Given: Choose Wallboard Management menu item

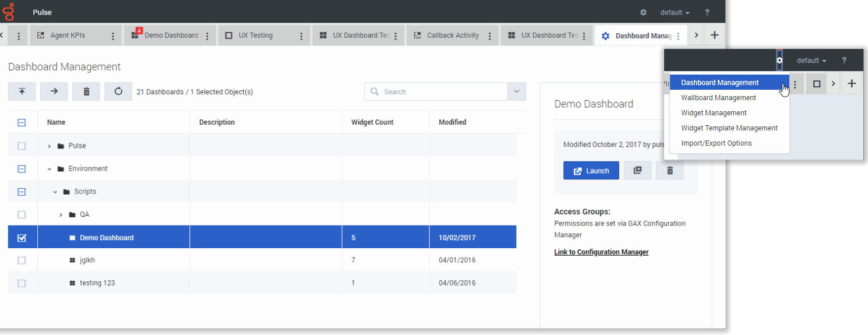Looking at the screenshot, I should [729, 98].
